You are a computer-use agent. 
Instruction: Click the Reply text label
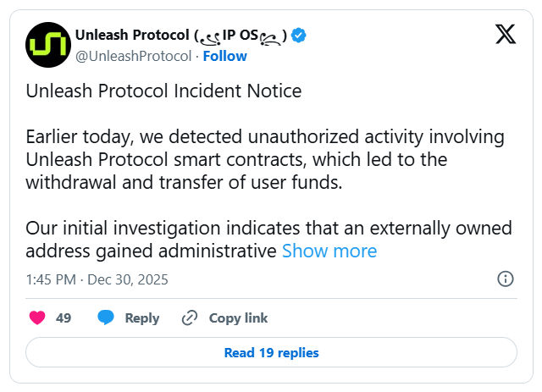pos(141,318)
